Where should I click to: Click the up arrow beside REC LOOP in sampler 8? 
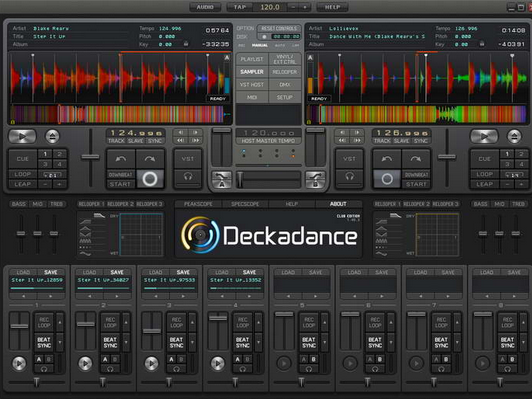point(523,322)
